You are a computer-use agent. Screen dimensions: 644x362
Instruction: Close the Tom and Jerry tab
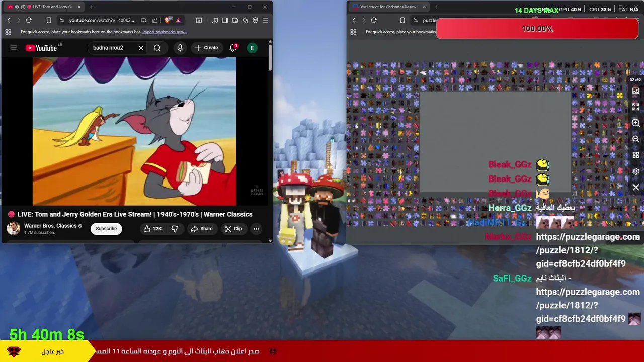[79, 7]
